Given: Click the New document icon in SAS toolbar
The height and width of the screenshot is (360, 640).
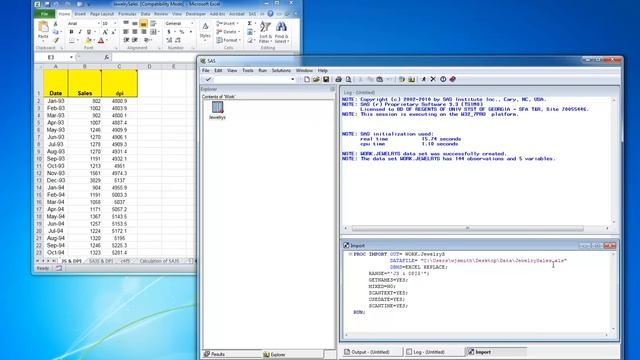Looking at the screenshot, I should pyautogui.click(x=307, y=79).
